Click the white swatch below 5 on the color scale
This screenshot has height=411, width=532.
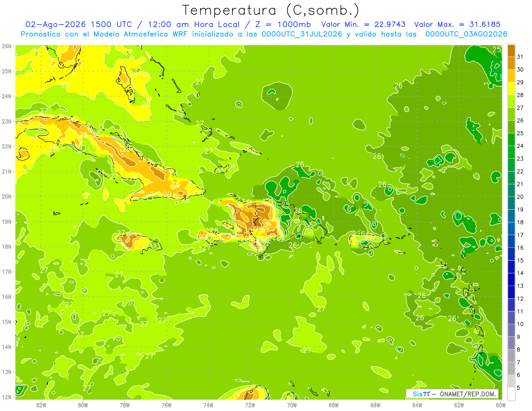click(512, 394)
